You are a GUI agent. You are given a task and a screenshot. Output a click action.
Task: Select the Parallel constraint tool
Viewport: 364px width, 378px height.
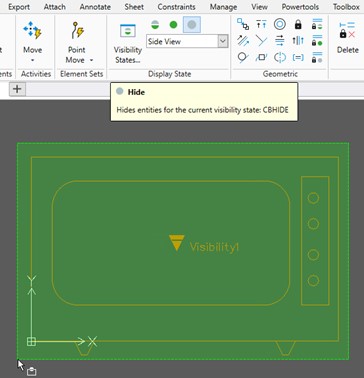243,41
